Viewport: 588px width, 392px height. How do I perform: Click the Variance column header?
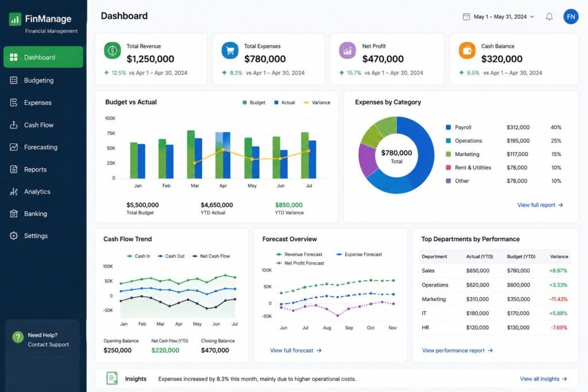(559, 257)
